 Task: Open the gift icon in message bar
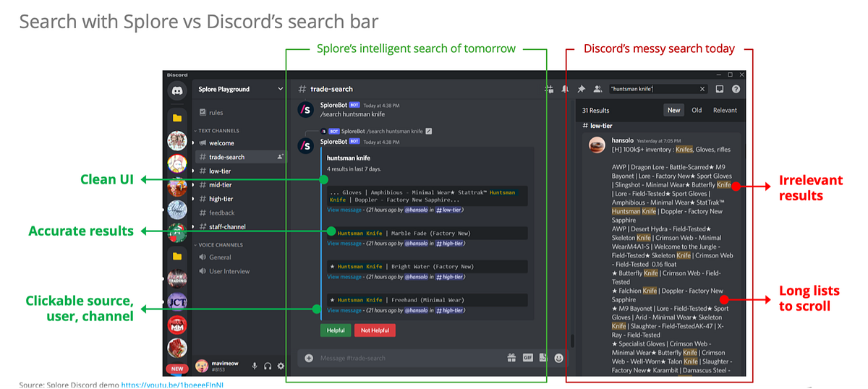[511, 357]
